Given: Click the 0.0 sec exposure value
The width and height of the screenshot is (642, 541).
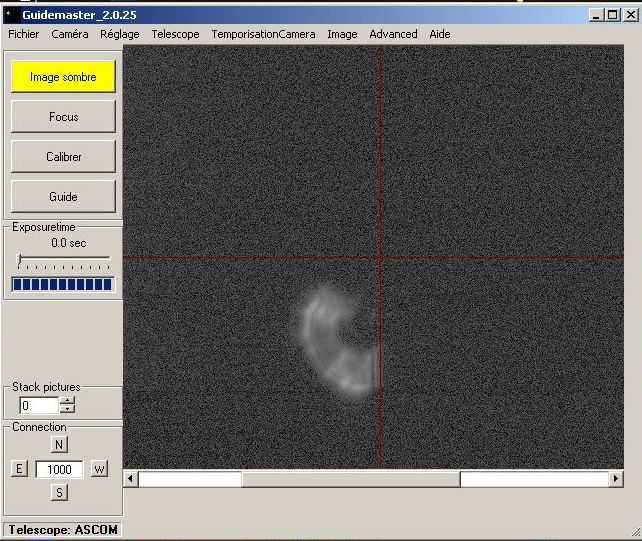Looking at the screenshot, I should coord(69,243).
